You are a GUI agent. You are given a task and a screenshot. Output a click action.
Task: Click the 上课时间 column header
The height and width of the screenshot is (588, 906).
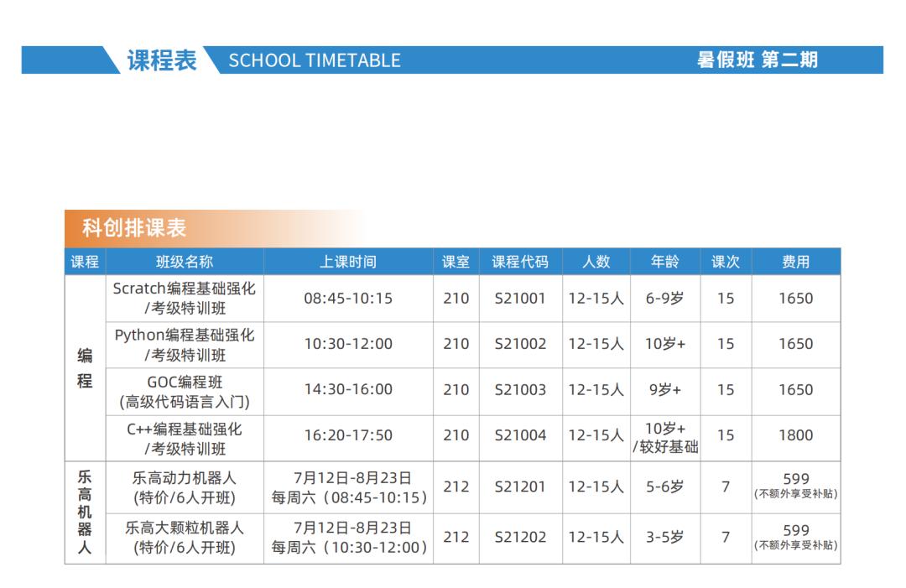coord(348,262)
